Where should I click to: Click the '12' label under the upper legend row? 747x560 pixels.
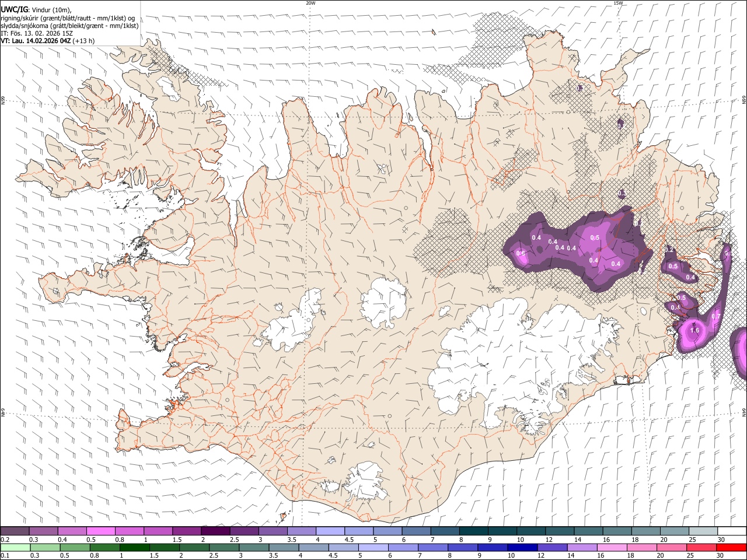pyautogui.click(x=549, y=540)
